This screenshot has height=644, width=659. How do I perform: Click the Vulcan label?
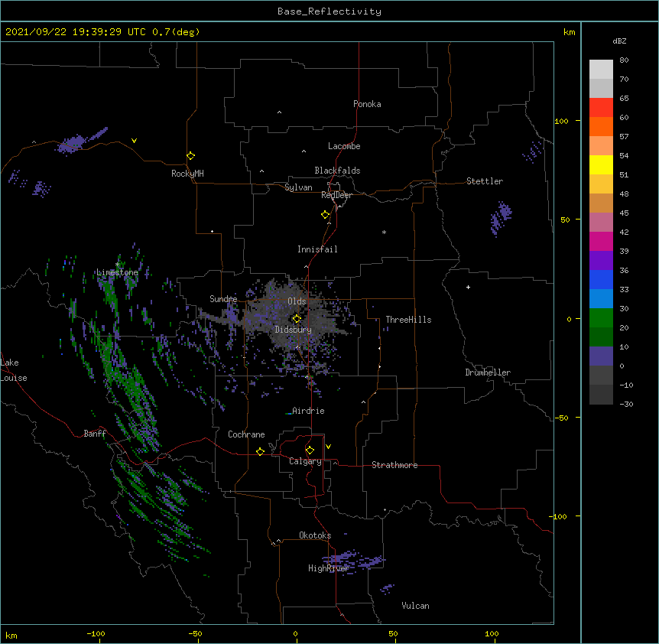coord(415,606)
